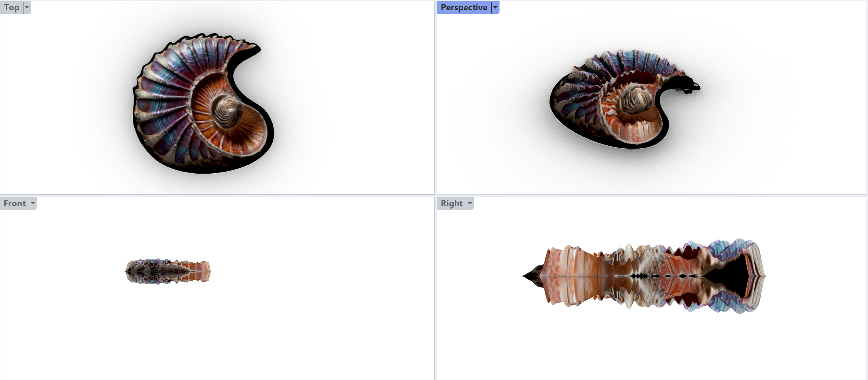This screenshot has width=868, height=380.
Task: Click the Front viewport label
Action: 15,203
